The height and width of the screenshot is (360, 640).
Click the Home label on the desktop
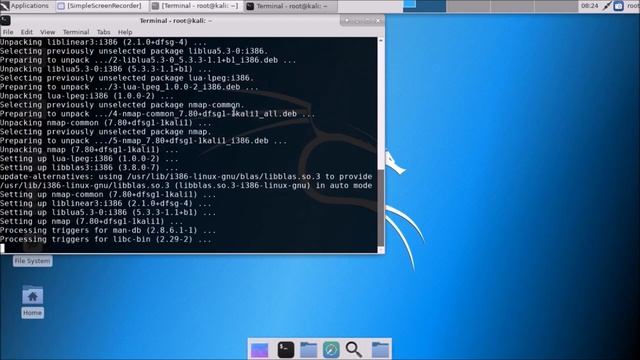(x=32, y=313)
